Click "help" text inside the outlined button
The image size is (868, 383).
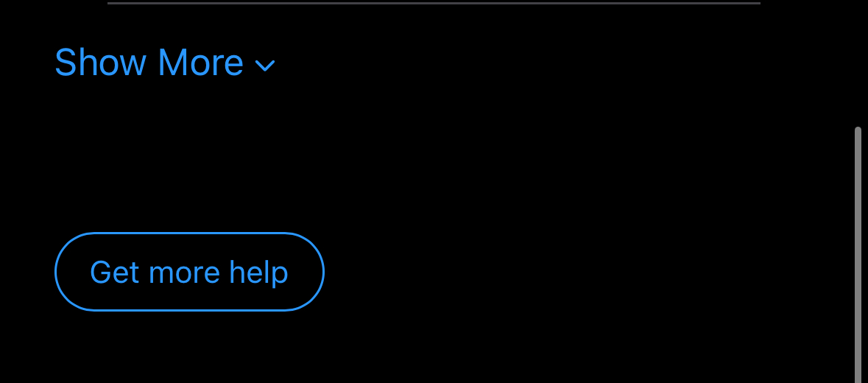click(x=258, y=273)
